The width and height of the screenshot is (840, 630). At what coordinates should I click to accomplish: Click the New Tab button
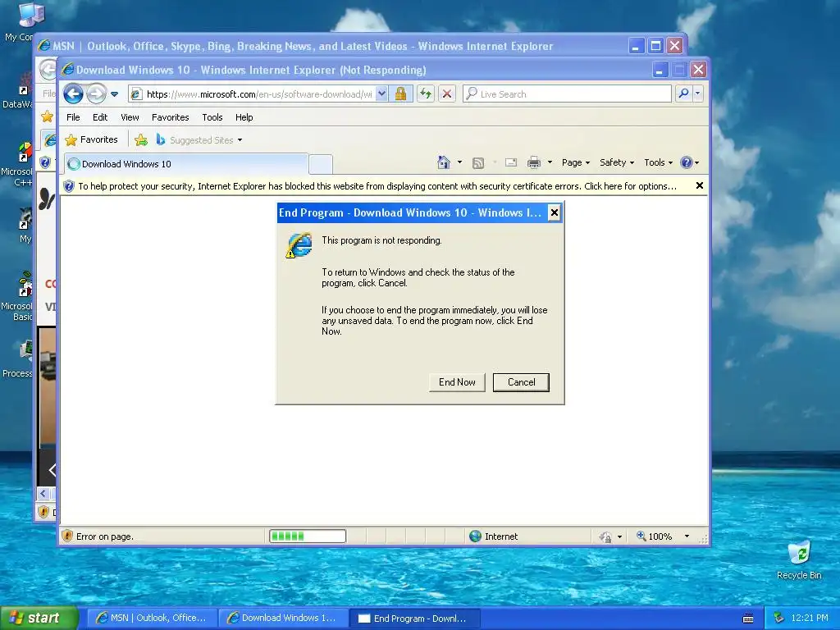321,164
